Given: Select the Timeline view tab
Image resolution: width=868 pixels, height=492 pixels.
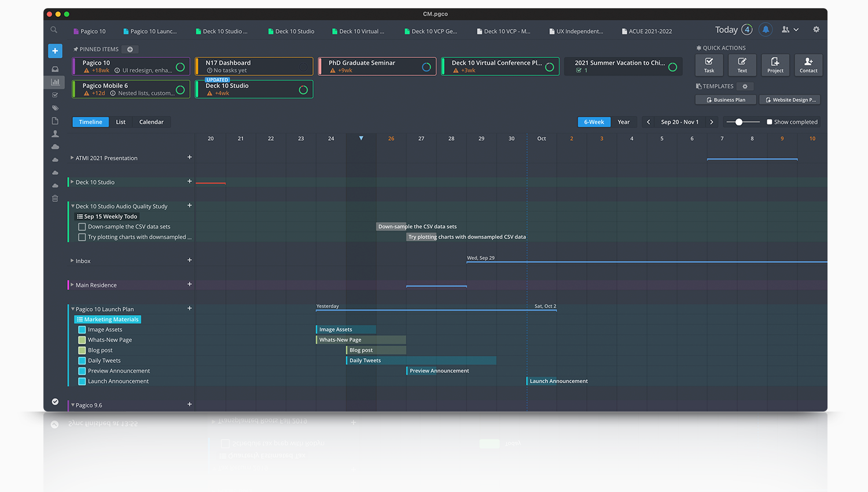Looking at the screenshot, I should click(90, 122).
